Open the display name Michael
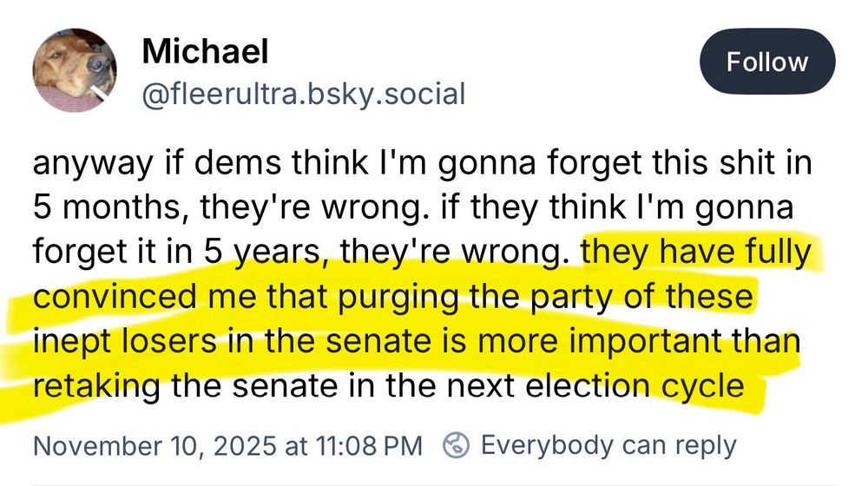868x486 pixels. coord(205,52)
